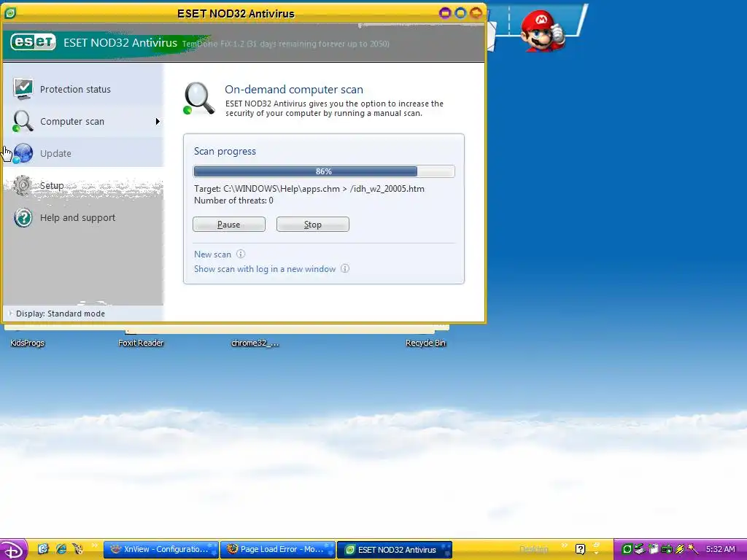Click the third quick launch icon

tap(77, 549)
